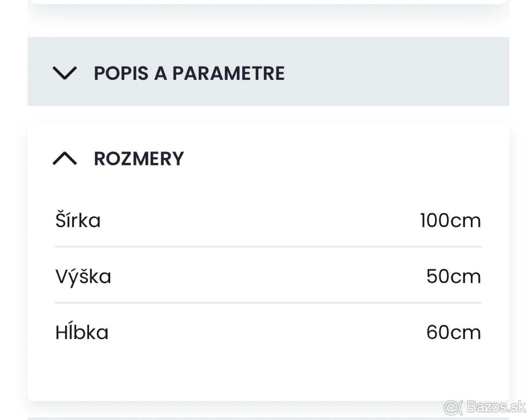The height and width of the screenshot is (420, 531).
Task: Click the divider line between Výška and Hĺbka
Action: (x=268, y=303)
